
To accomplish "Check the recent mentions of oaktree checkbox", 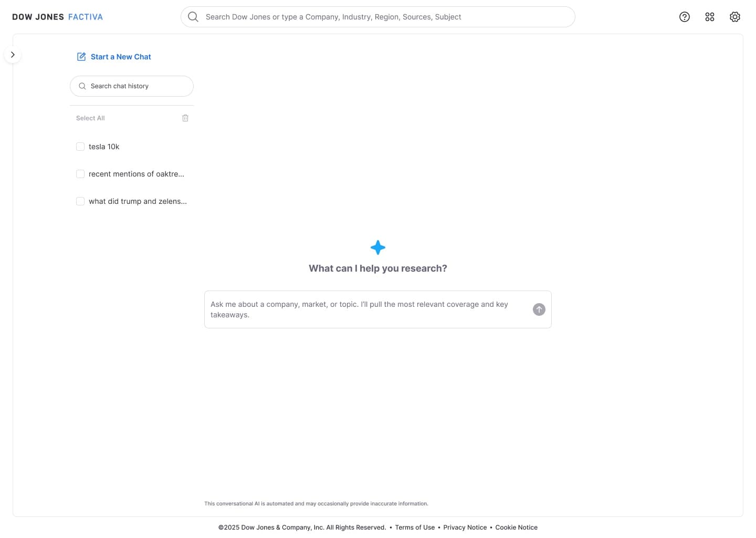I will pyautogui.click(x=80, y=174).
